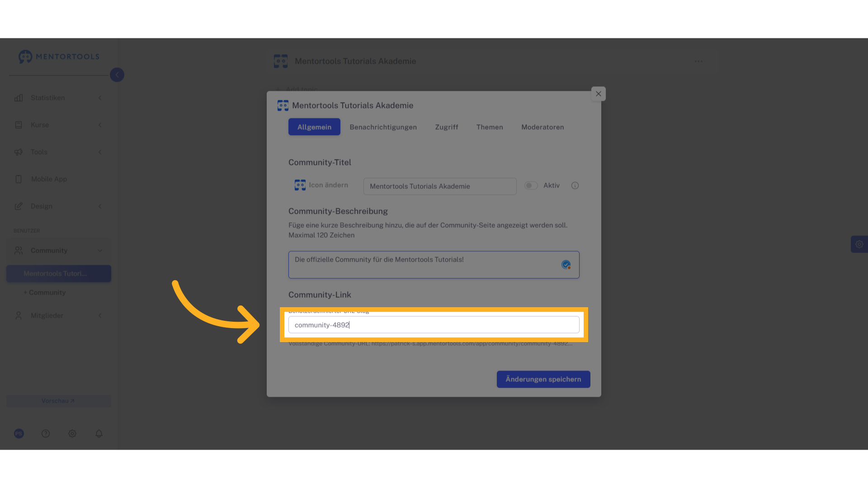This screenshot has height=488, width=868.
Task: Click the Kurse sidebar label
Action: 40,125
